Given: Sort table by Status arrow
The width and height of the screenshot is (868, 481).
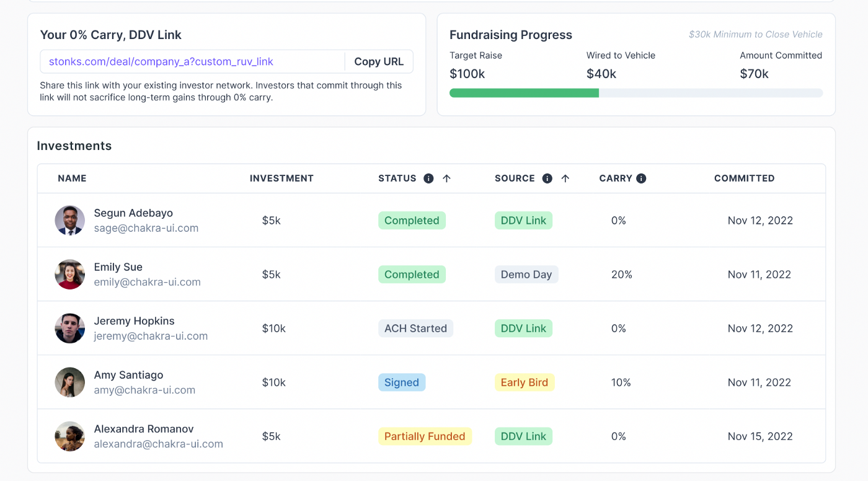Looking at the screenshot, I should coord(446,179).
